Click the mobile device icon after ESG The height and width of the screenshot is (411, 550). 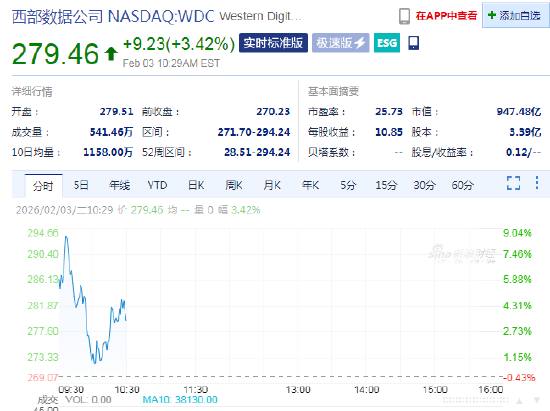coord(414,43)
